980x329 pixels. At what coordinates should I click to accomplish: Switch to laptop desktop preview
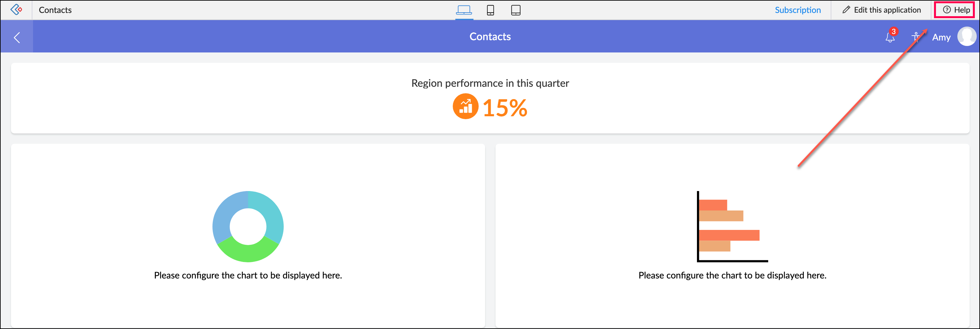464,10
